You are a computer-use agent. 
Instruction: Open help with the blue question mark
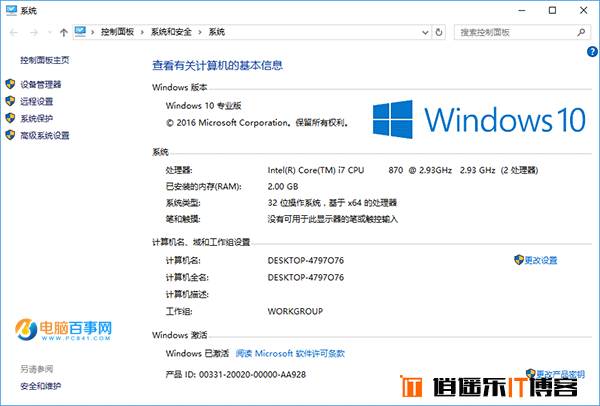point(592,52)
